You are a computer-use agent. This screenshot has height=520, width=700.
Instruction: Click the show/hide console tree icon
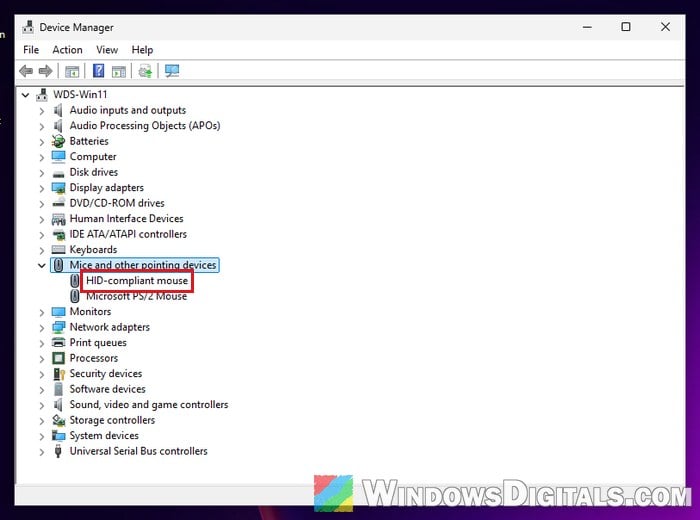click(x=72, y=71)
